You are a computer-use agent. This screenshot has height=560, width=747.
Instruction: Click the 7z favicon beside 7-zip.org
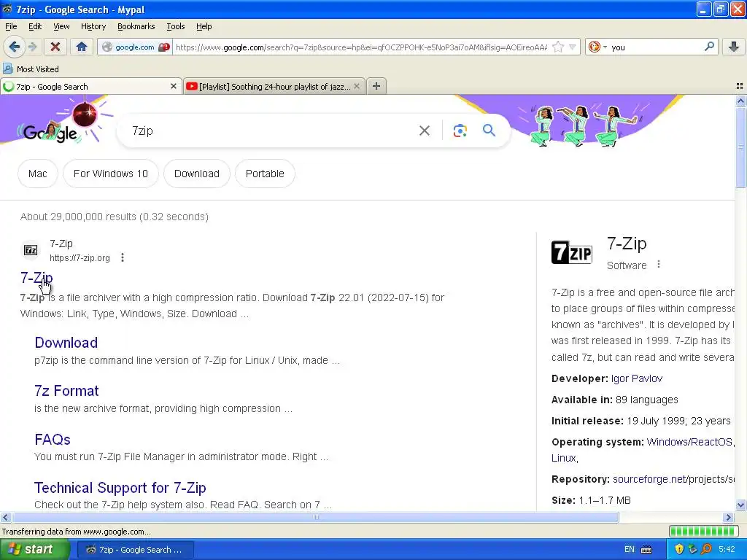tap(31, 250)
